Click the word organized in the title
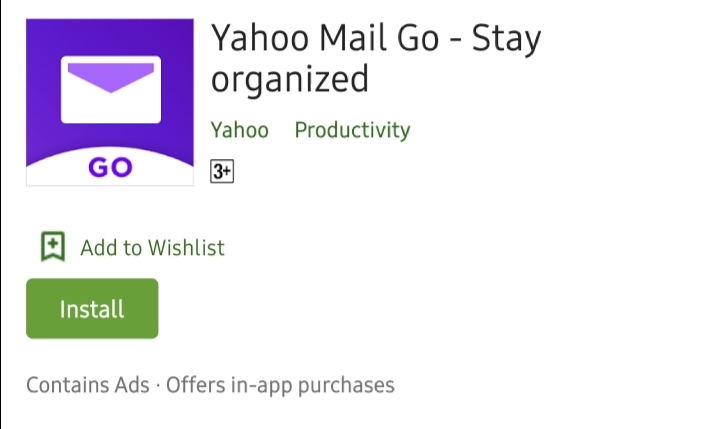Viewport: 720px width, 429px height. click(290, 80)
